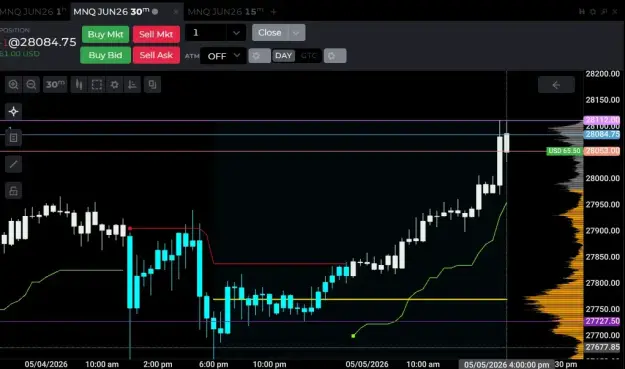Pop out the module using the top-right arrow icon
This screenshot has width=625, height=369.
click(604, 12)
